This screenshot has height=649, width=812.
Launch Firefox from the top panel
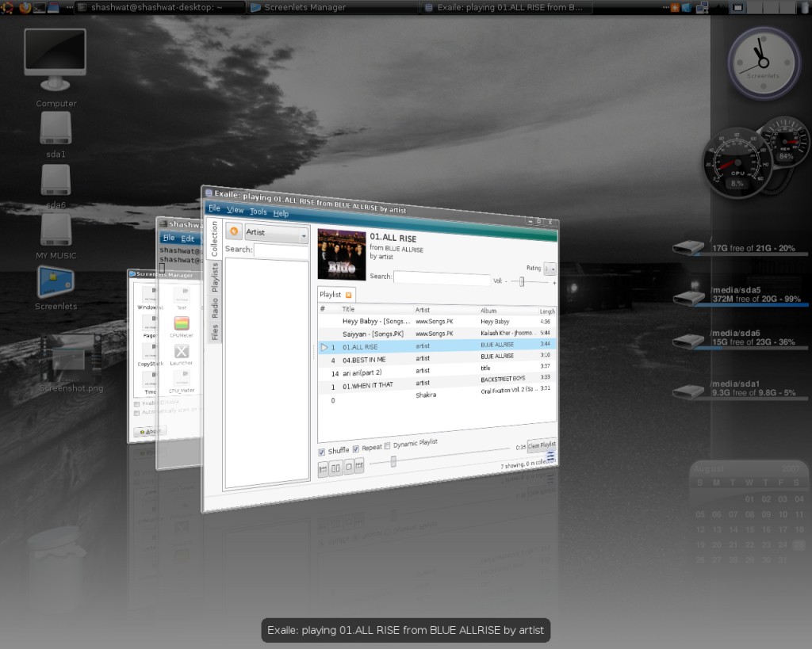click(x=24, y=7)
